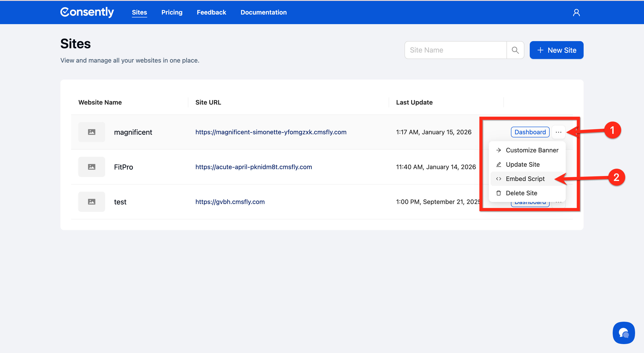Select Customize Banner from the menu
Screen dimensions: 644x353
point(532,150)
